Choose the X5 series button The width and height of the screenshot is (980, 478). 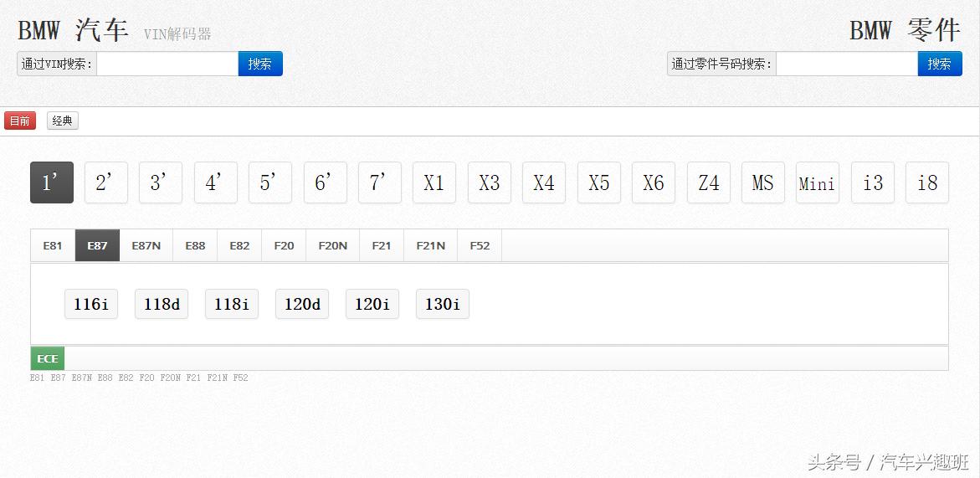pos(598,182)
